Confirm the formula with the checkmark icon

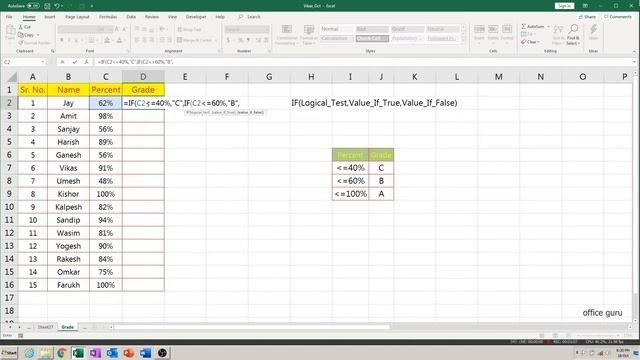coord(74,62)
